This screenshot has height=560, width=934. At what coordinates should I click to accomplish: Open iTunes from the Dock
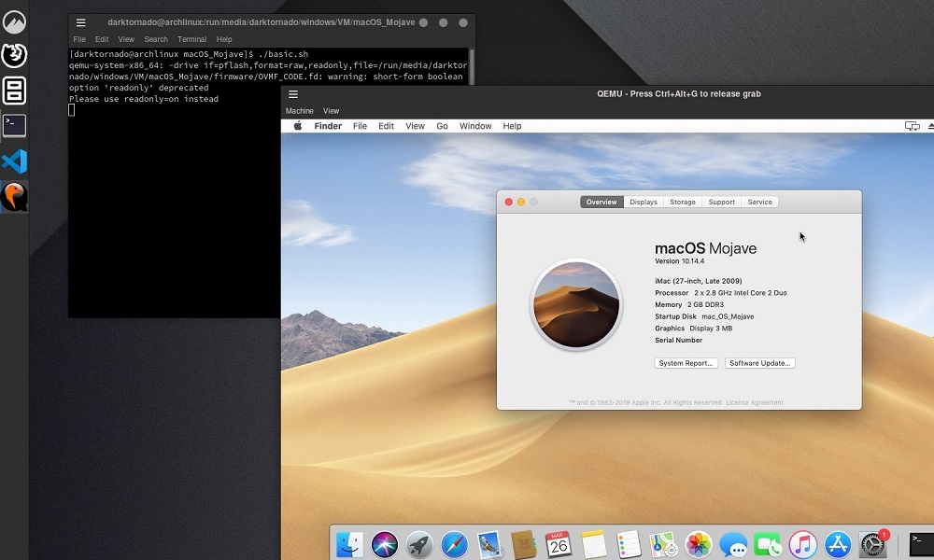point(800,544)
